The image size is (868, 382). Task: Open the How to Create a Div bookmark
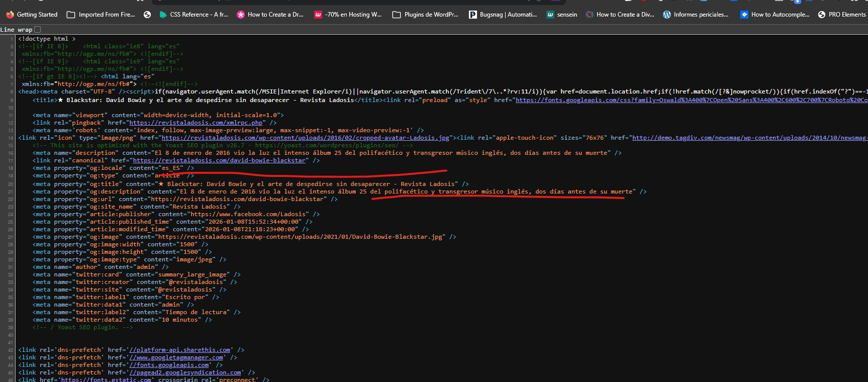point(620,15)
